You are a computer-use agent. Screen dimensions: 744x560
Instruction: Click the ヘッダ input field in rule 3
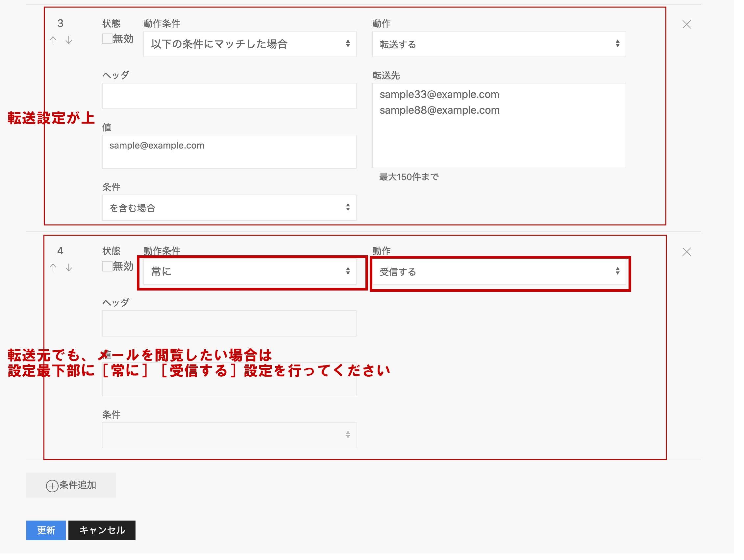[x=229, y=96]
